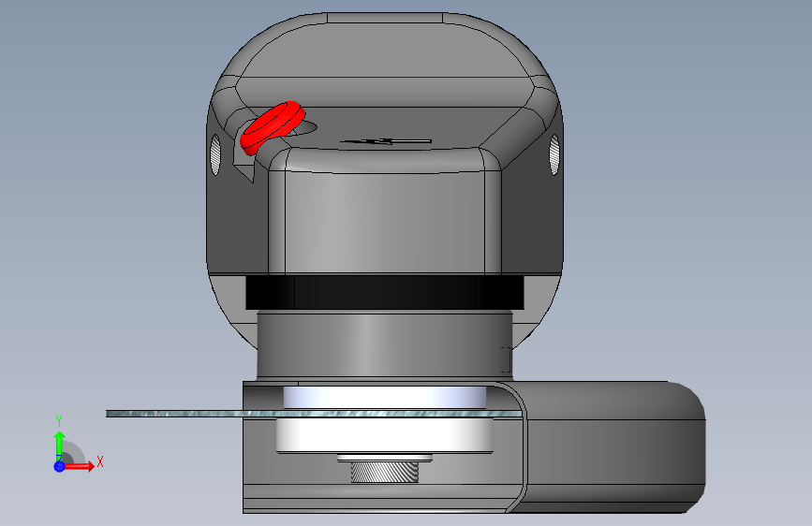Select the red knob on the model
The image size is (812, 526).
pyautogui.click(x=273, y=127)
